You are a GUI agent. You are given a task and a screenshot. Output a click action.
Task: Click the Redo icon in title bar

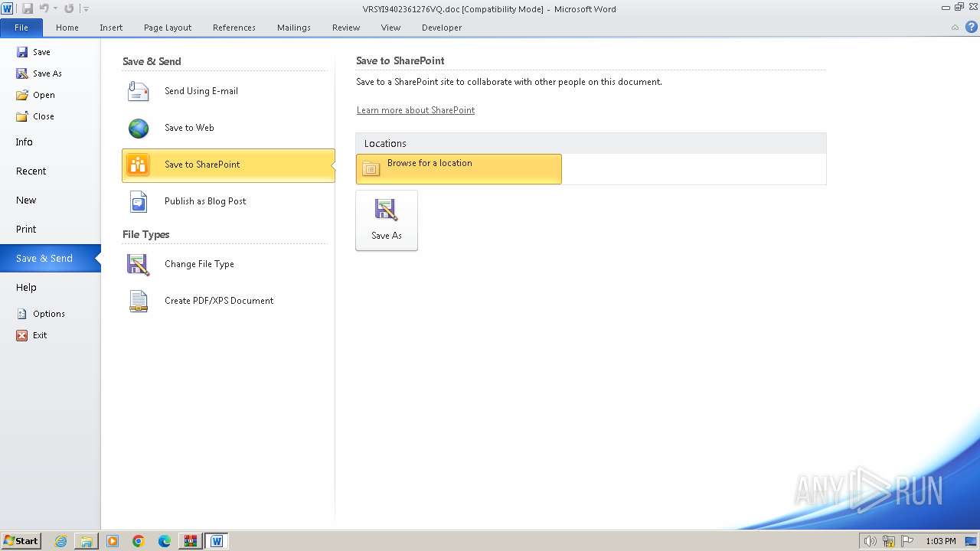[x=69, y=8]
